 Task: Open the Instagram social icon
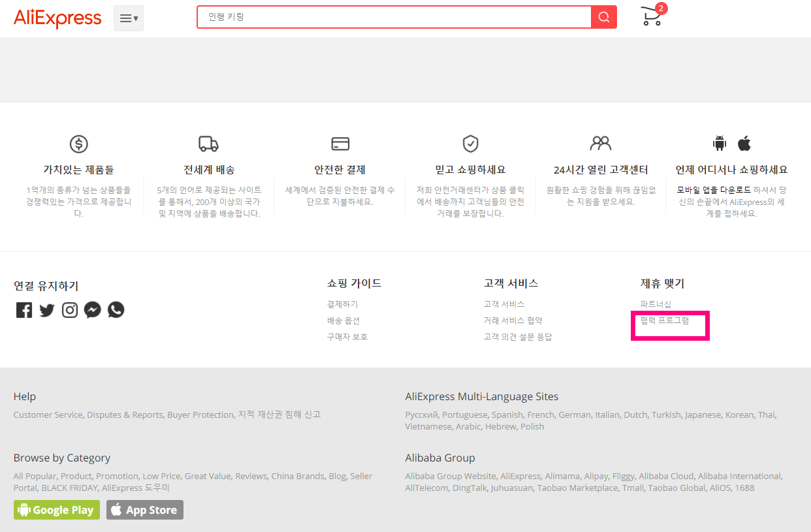(70, 310)
